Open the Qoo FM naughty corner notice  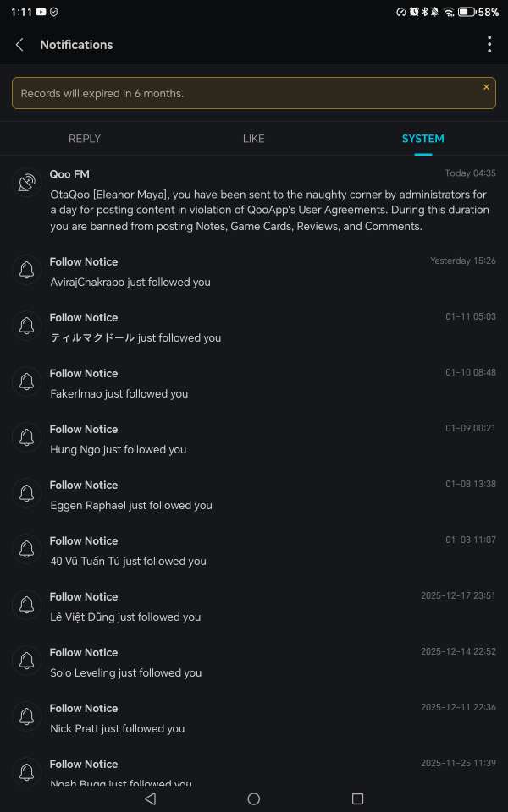[x=271, y=210]
